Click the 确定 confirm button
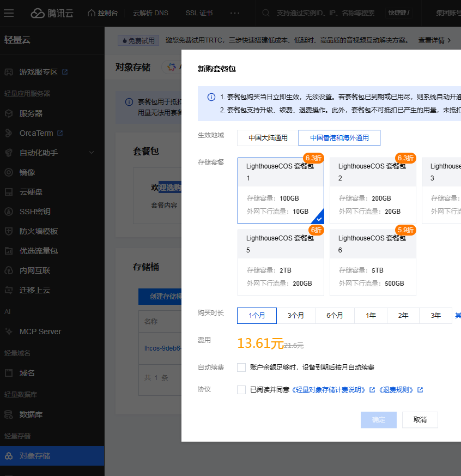The image size is (461, 476). point(379,420)
